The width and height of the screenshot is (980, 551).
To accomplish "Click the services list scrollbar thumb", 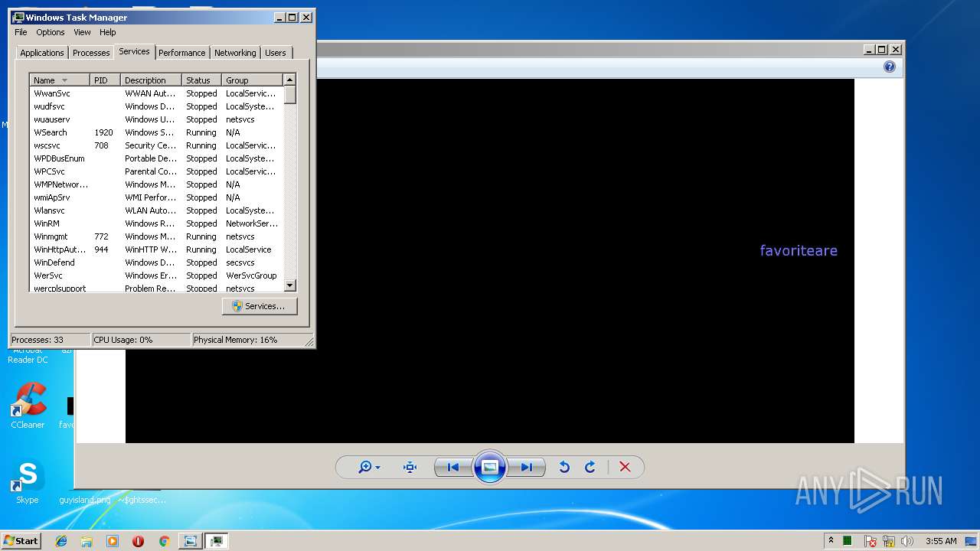I will click(289, 95).
